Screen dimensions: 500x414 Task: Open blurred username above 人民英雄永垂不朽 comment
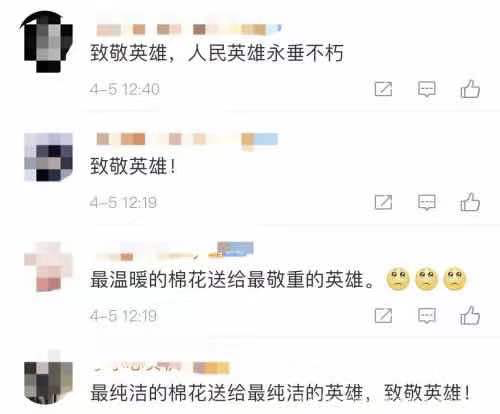click(x=189, y=30)
